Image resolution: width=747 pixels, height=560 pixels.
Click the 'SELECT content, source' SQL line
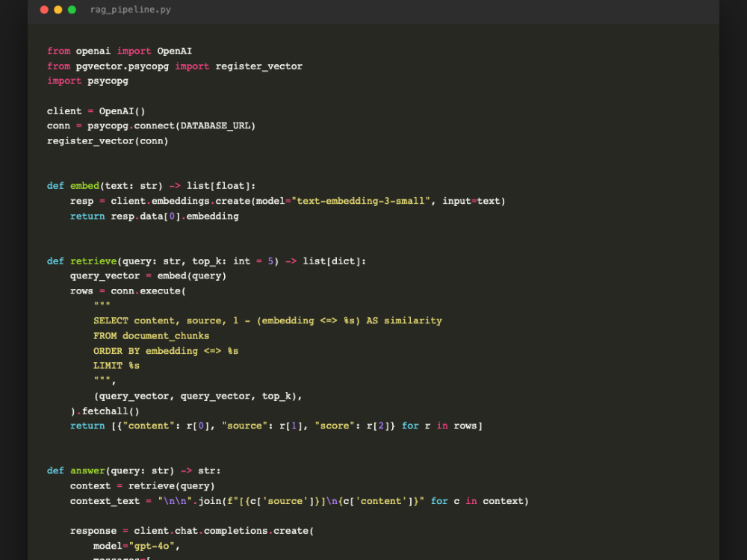click(x=267, y=320)
